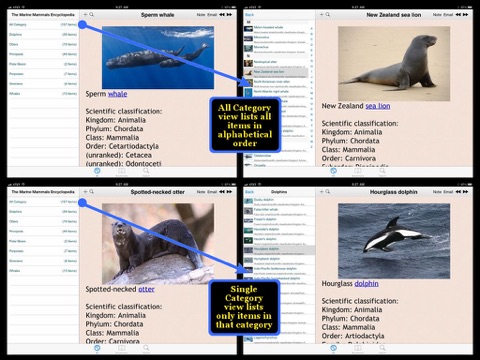Open bookmarks tab icon below Sperm whale page
Viewport: 480px width, 360px height.
(121, 171)
